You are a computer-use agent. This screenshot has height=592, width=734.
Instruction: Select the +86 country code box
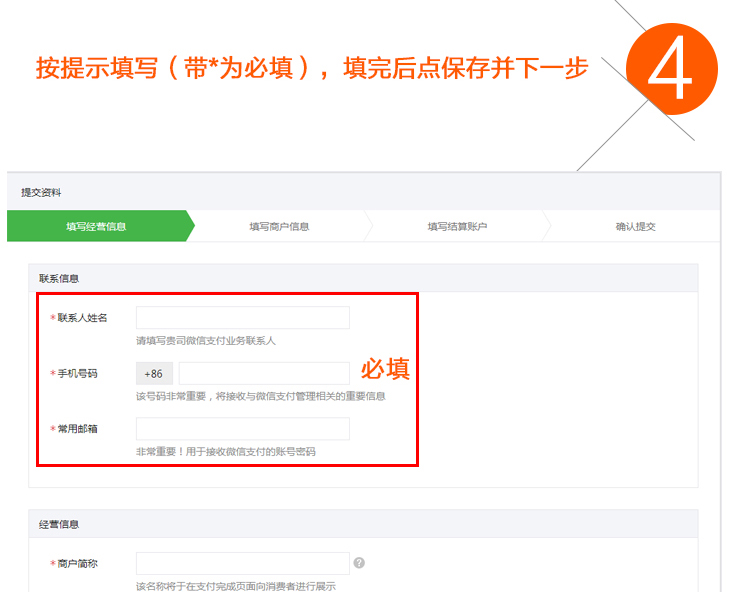(154, 373)
